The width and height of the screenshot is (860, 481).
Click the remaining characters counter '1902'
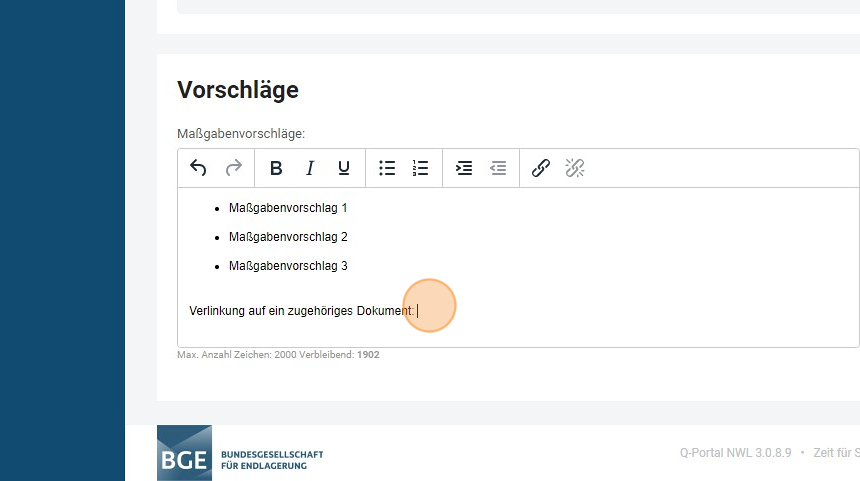[368, 355]
